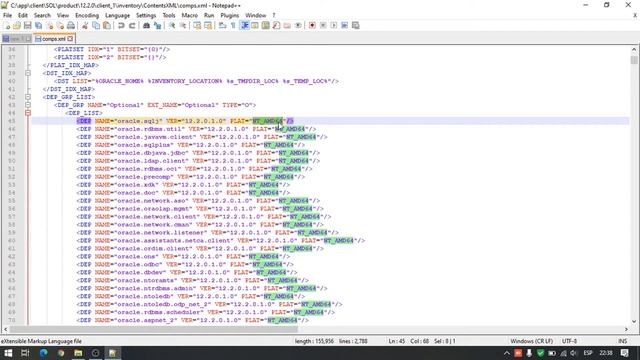The height and width of the screenshot is (360, 640).
Task: Show the Document Map panel
Action: (x=266, y=25)
